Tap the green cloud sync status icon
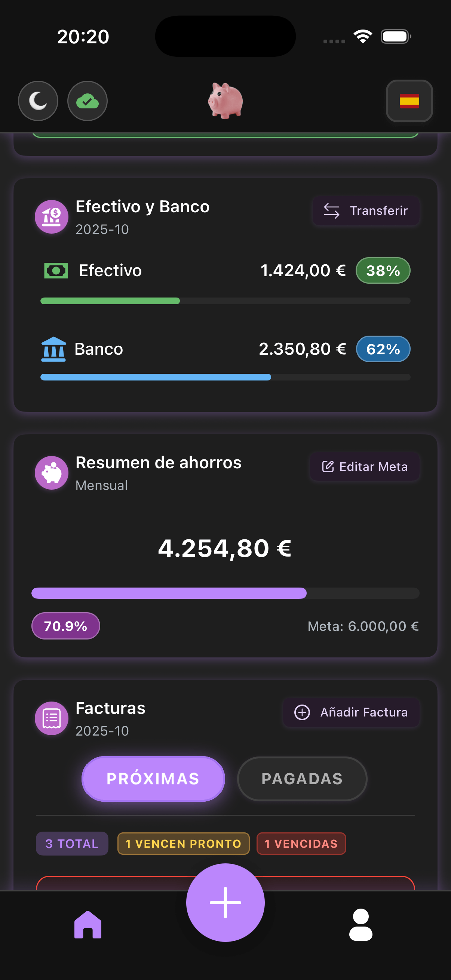 [x=88, y=101]
